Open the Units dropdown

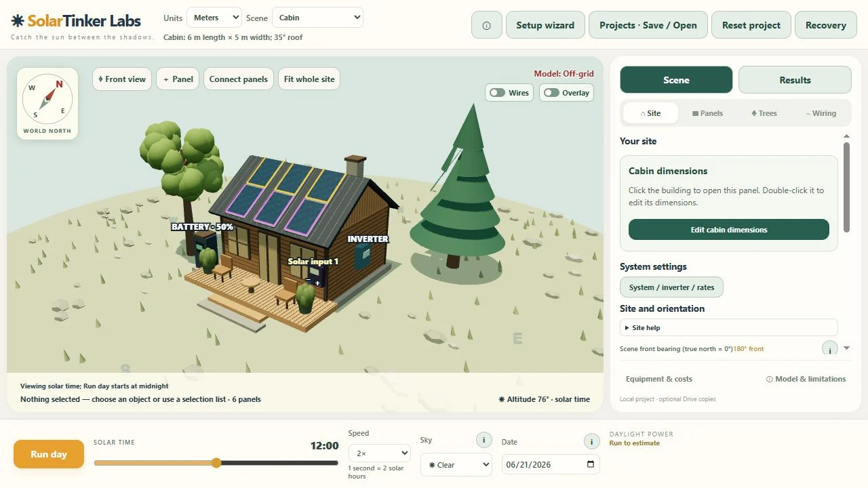coord(214,18)
